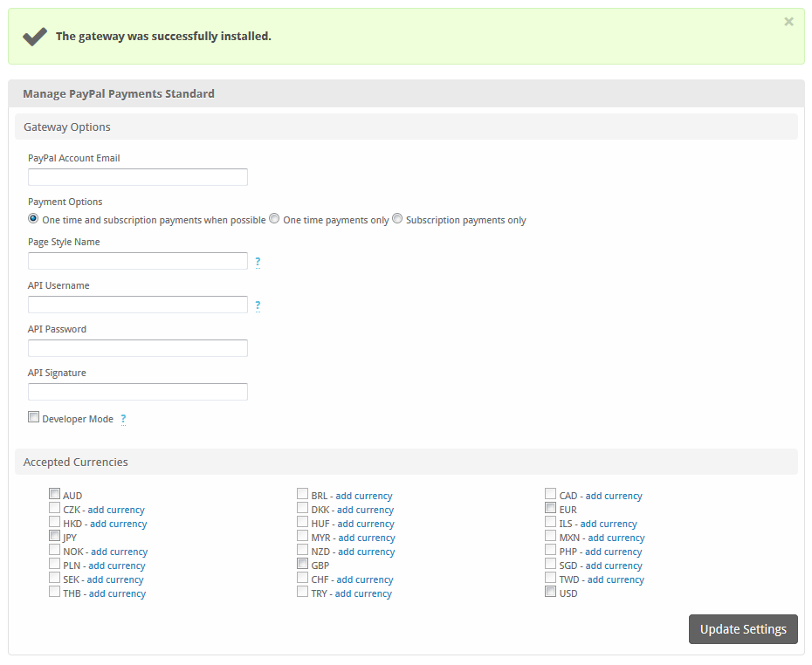The height and width of the screenshot is (665, 812).
Task: Choose One time and subscription payments option
Action: [x=33, y=219]
